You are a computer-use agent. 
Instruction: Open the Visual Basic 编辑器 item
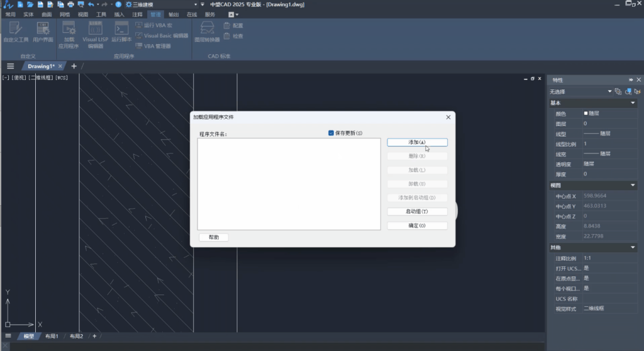coord(162,36)
